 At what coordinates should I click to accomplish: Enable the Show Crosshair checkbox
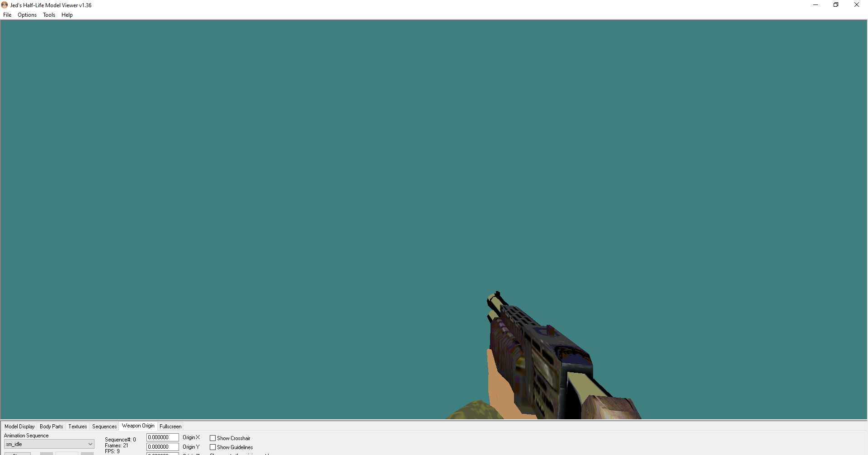point(212,438)
